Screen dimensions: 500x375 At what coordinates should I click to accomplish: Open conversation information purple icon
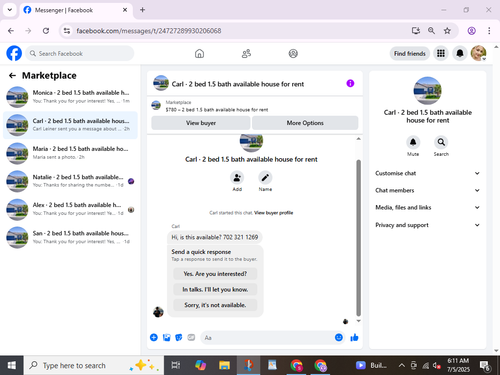pyautogui.click(x=350, y=83)
